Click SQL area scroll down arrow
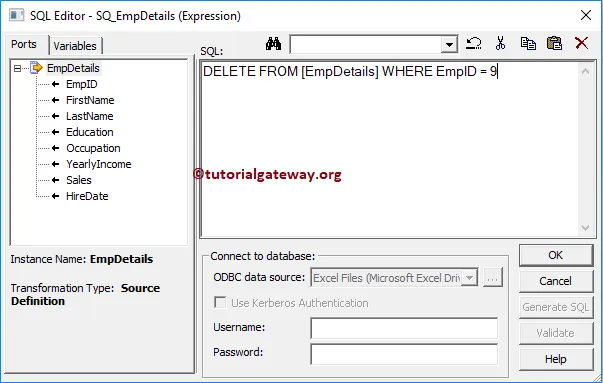This screenshot has height=383, width=603. (x=585, y=228)
